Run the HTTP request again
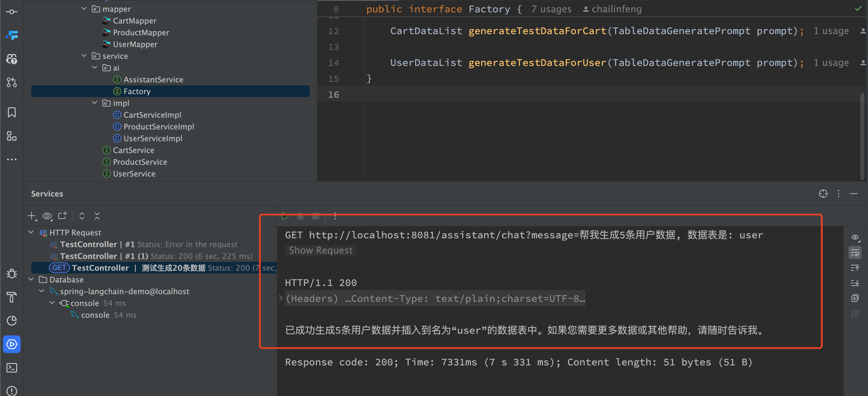 point(285,216)
